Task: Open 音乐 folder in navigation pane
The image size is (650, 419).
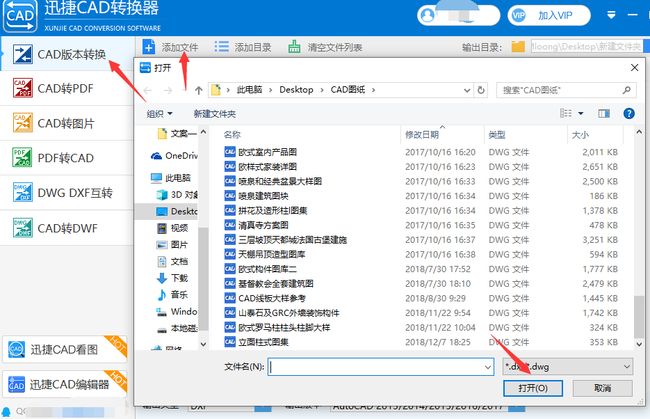Action: coord(172,295)
